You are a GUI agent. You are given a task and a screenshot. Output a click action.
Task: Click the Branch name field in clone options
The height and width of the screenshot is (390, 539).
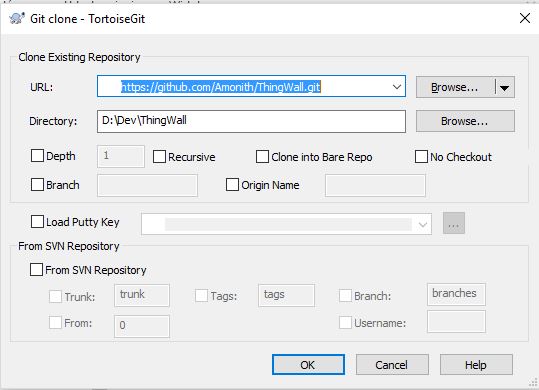coord(147,186)
